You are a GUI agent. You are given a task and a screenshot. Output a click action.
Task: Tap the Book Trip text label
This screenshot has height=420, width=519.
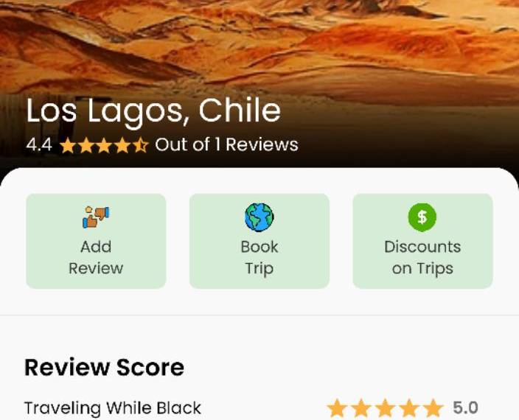[259, 259]
